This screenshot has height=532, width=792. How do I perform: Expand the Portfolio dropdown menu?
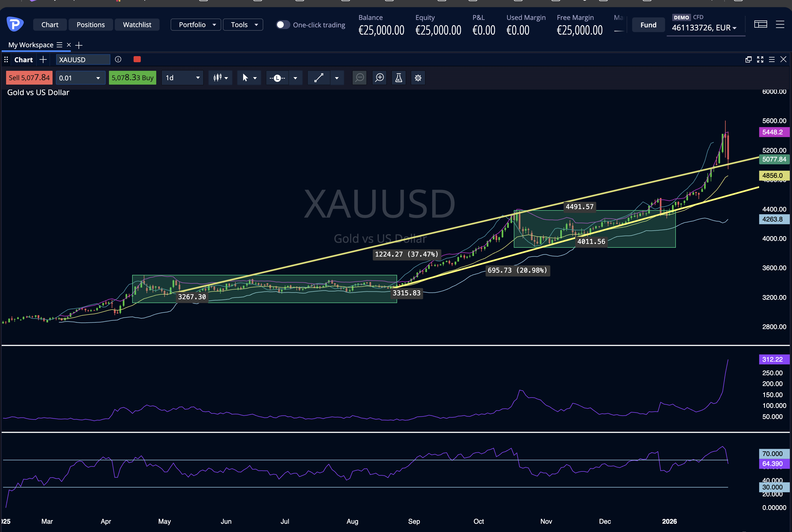(x=196, y=25)
